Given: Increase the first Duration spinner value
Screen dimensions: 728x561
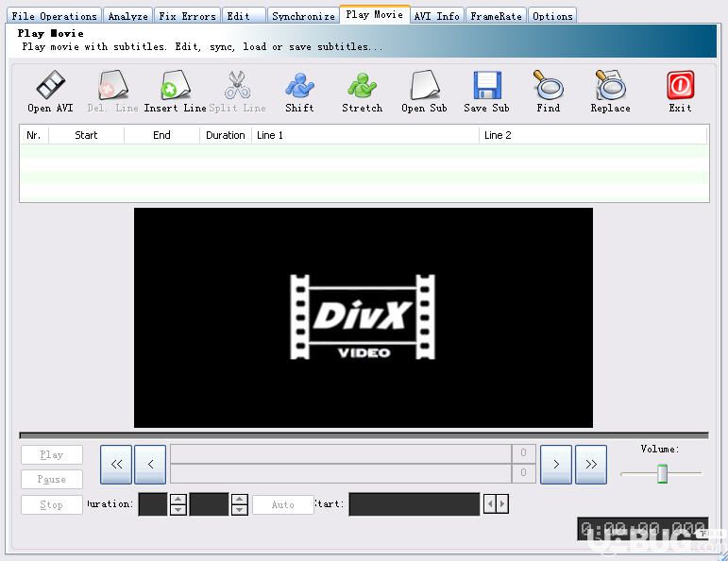Looking at the screenshot, I should (x=178, y=500).
